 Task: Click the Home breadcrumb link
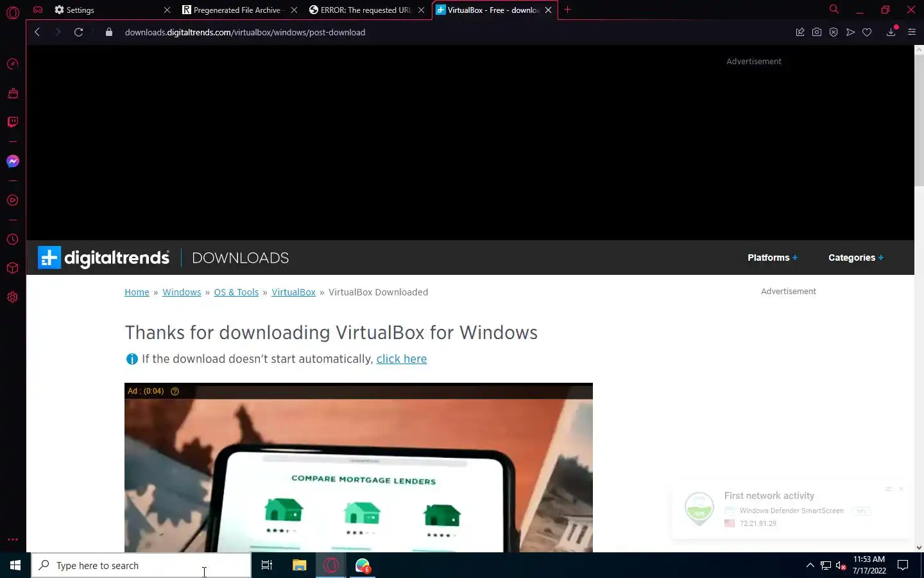pyautogui.click(x=137, y=292)
